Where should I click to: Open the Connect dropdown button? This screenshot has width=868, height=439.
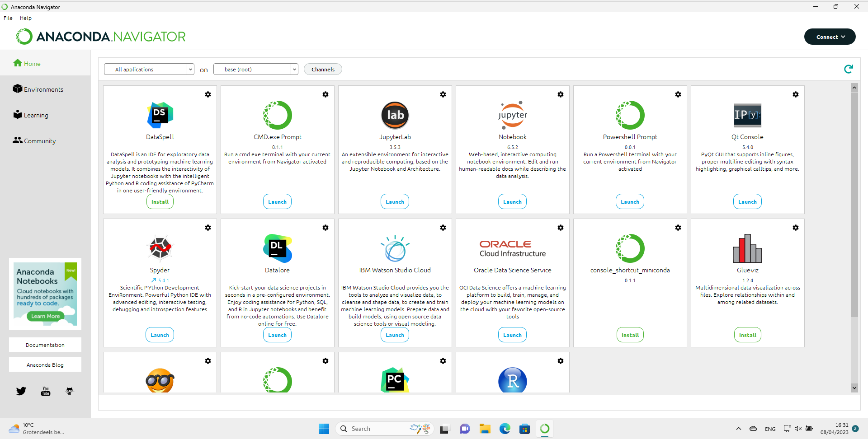click(830, 37)
